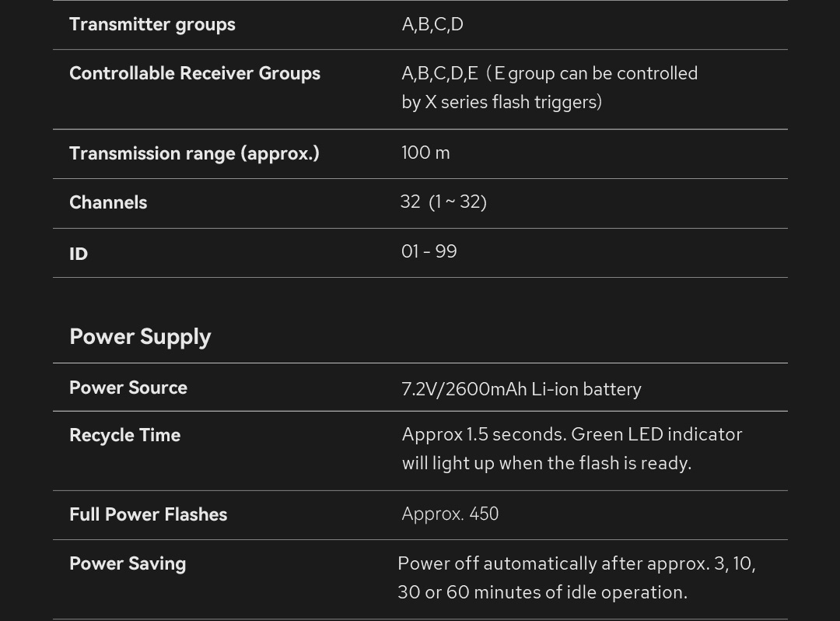This screenshot has width=840, height=621.
Task: Click the Transmitter groups label
Action: [x=152, y=24]
